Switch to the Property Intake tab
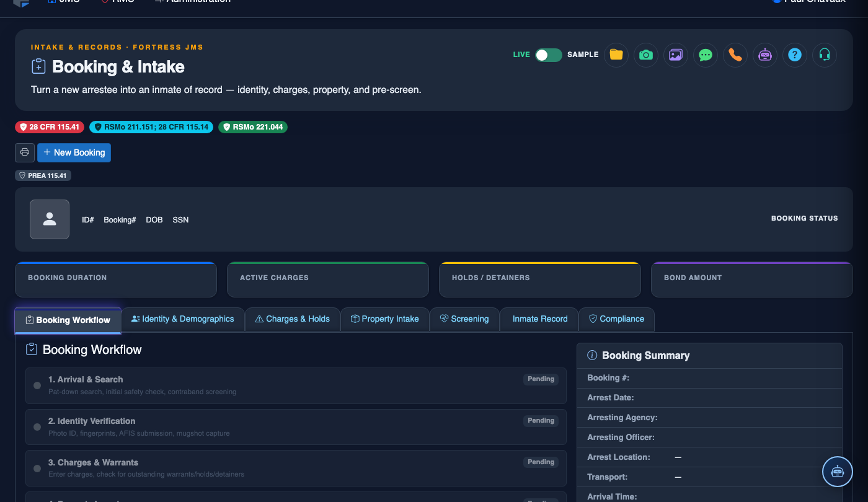The image size is (868, 502). point(385,319)
